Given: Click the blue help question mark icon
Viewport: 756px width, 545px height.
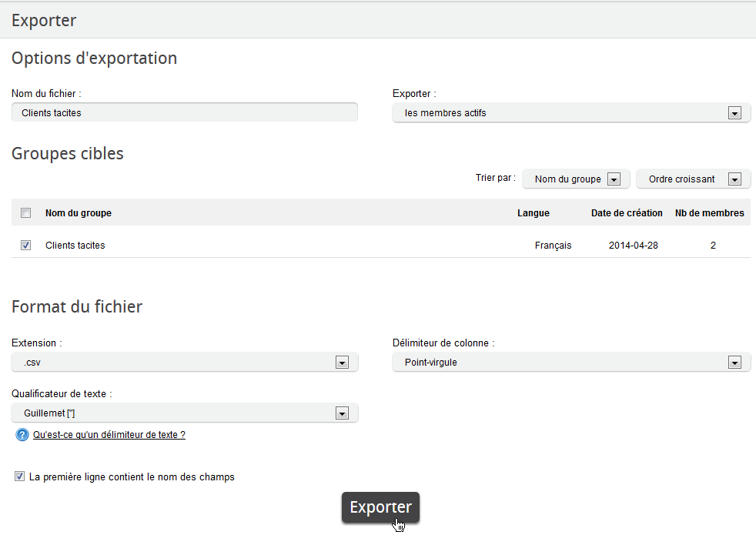Looking at the screenshot, I should pos(22,435).
